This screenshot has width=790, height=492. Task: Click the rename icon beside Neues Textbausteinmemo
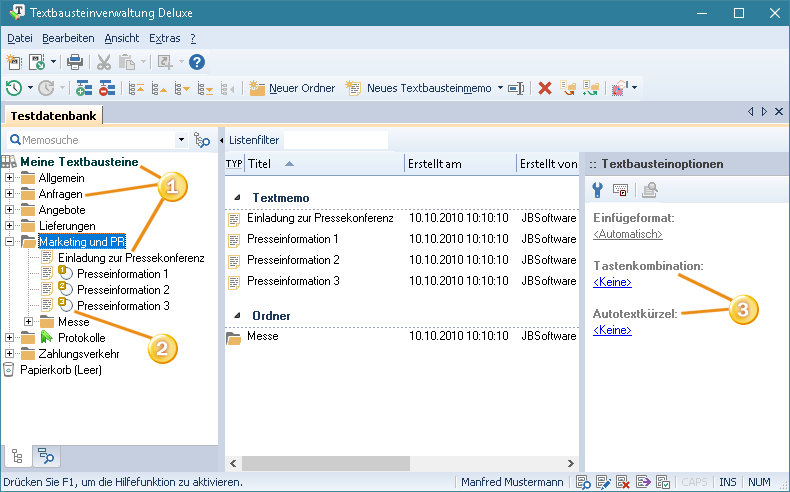[516, 88]
